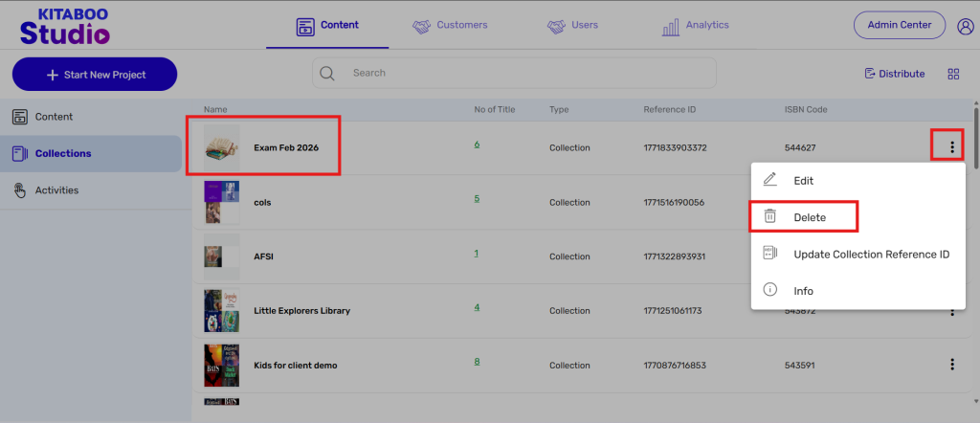Viewport: 980px width, 423px height.
Task: Open the Customers tab
Action: (450, 26)
